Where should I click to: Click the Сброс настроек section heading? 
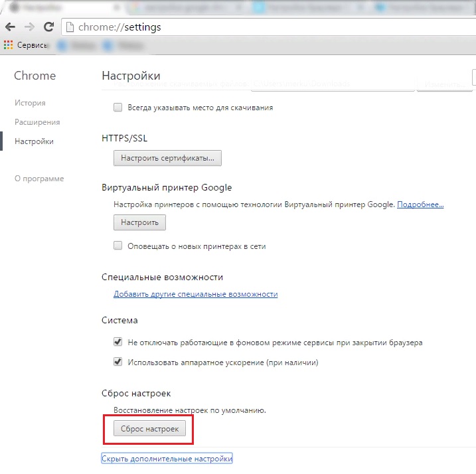(x=136, y=394)
